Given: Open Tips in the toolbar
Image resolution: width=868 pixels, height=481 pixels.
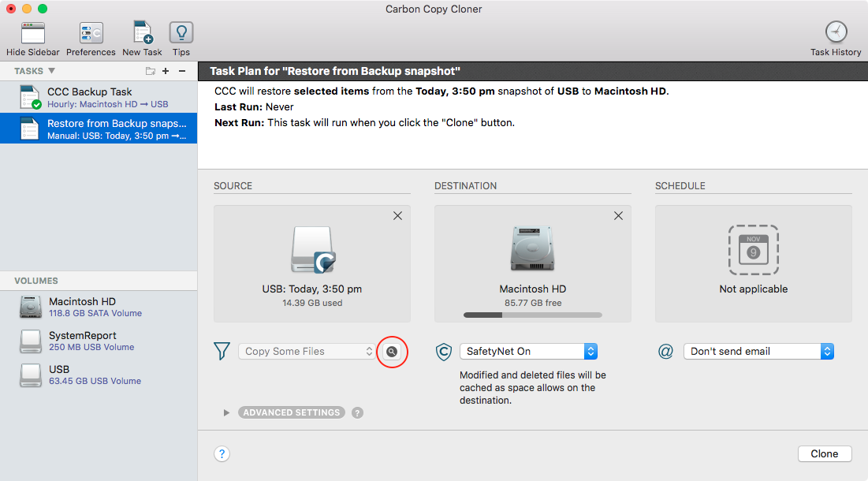Looking at the screenshot, I should (181, 36).
